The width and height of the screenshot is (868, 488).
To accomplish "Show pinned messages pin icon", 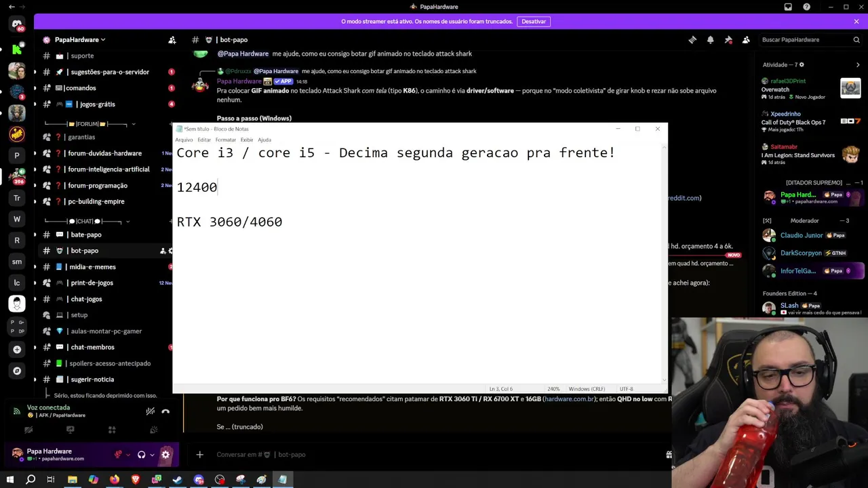I will pos(728,40).
